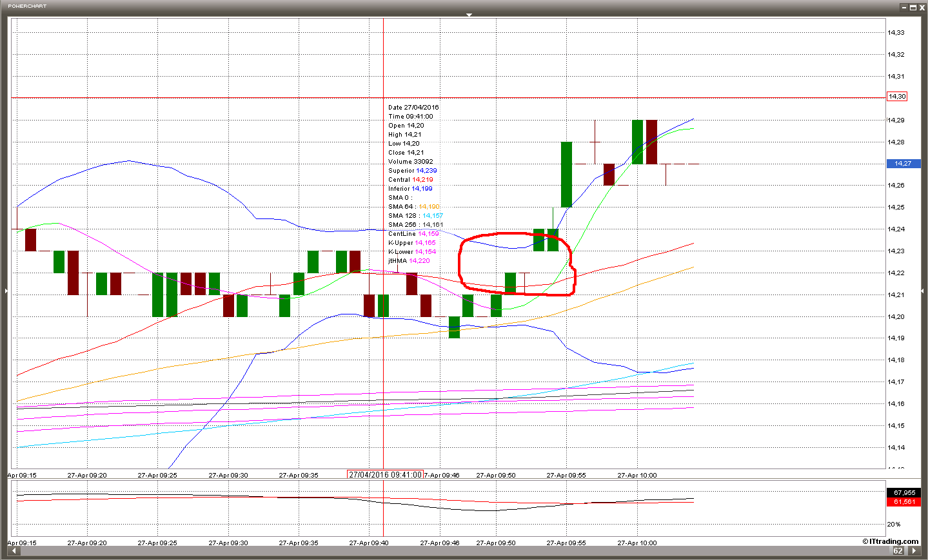Click the 'Time 09:41:00' line in the data box
Viewport: 928px width, 560px height.
(x=411, y=117)
